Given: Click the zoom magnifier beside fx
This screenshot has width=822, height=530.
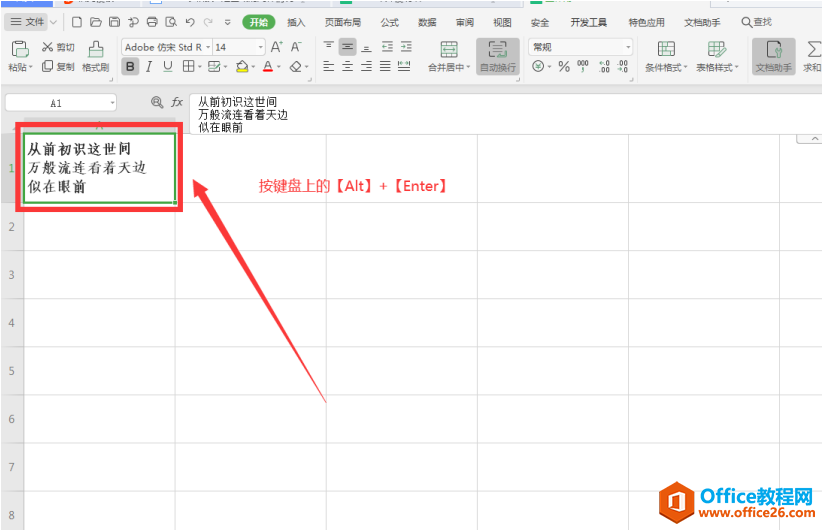Looking at the screenshot, I should click(157, 102).
